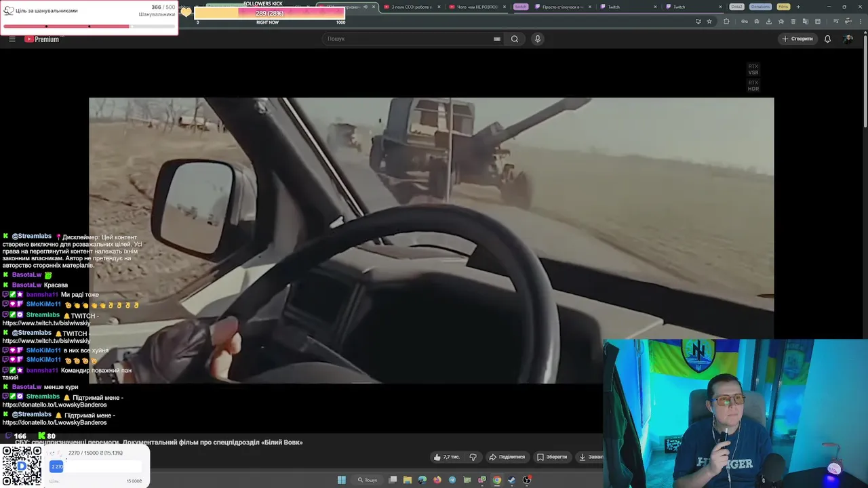Open taskbar search Пошук
Image resolution: width=868 pixels, height=488 pixels.
(x=368, y=480)
